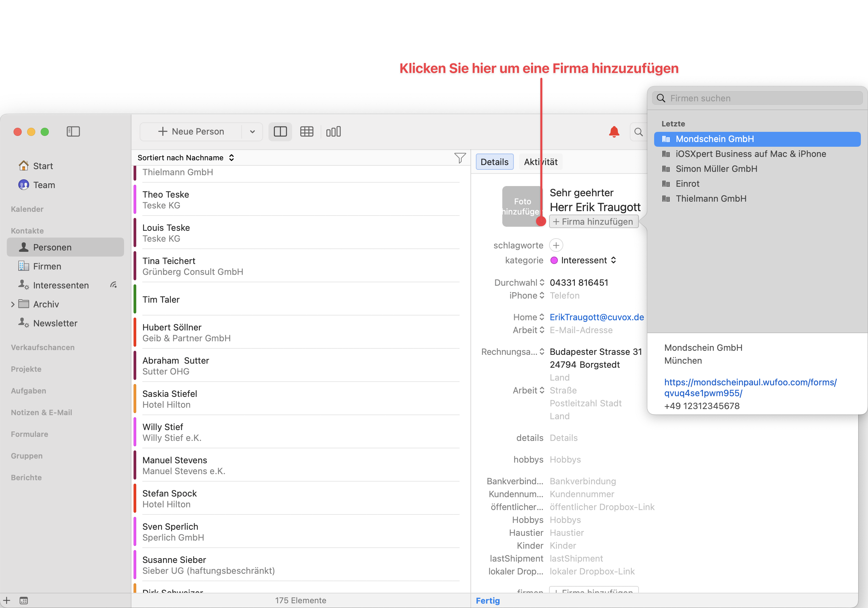Open the red notification bell
This screenshot has width=868, height=608.
tap(614, 131)
